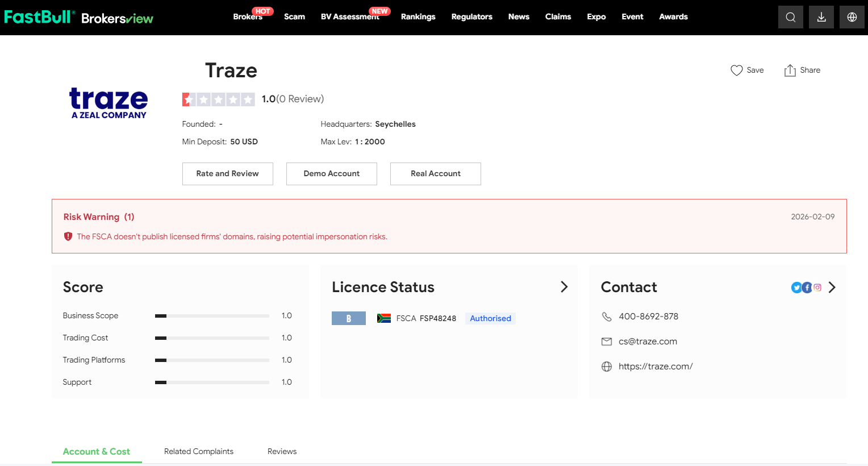Open Traze's Facebook icon in Contact
Screen dimensions: 868x466
click(807, 288)
